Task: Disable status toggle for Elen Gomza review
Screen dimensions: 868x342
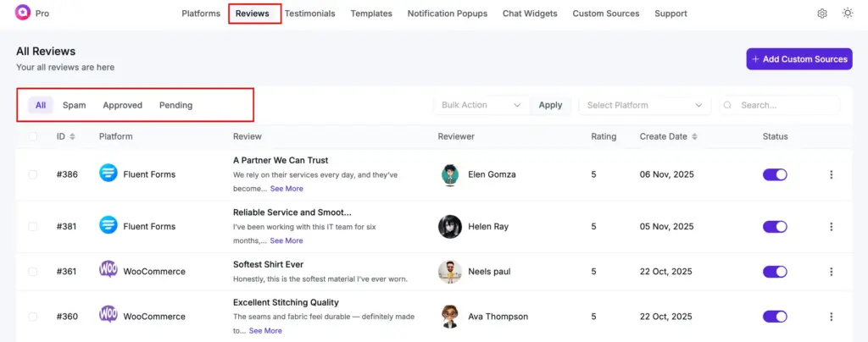Action: (x=775, y=174)
